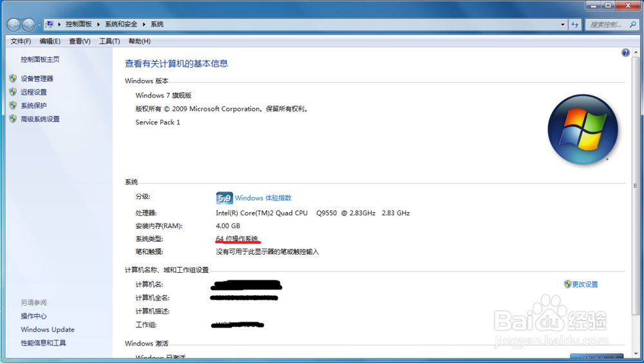Viewport: 644px width, 363px height.
Task: Click the 64 位操作系统 text
Action: (x=237, y=239)
